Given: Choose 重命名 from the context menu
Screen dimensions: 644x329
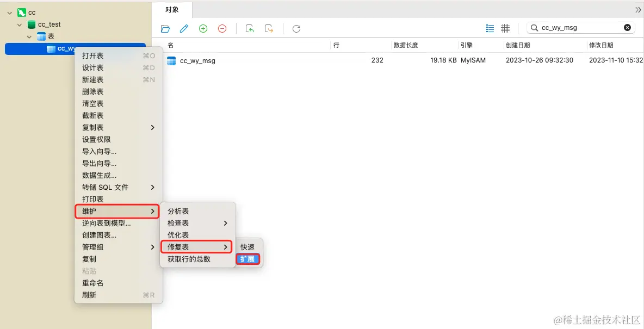Looking at the screenshot, I should [119, 283].
